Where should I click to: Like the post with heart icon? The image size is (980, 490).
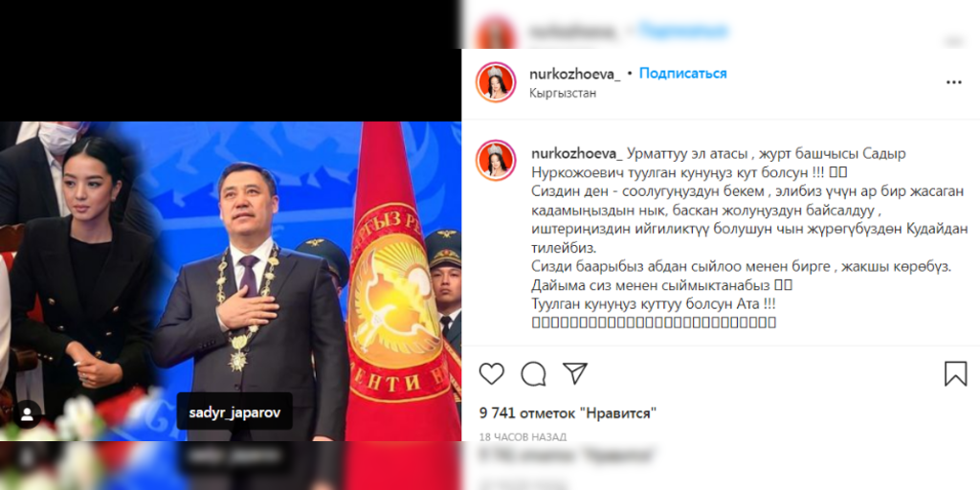(491, 373)
